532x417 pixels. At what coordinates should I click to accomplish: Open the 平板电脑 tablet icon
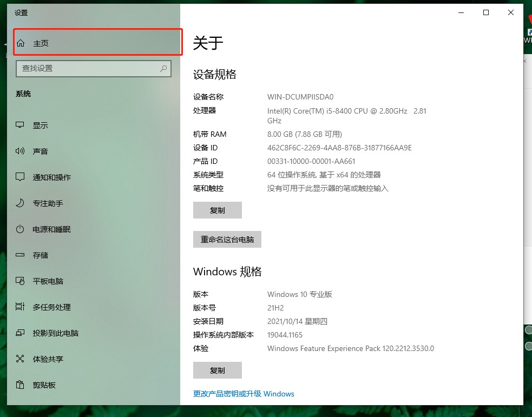tap(20, 281)
